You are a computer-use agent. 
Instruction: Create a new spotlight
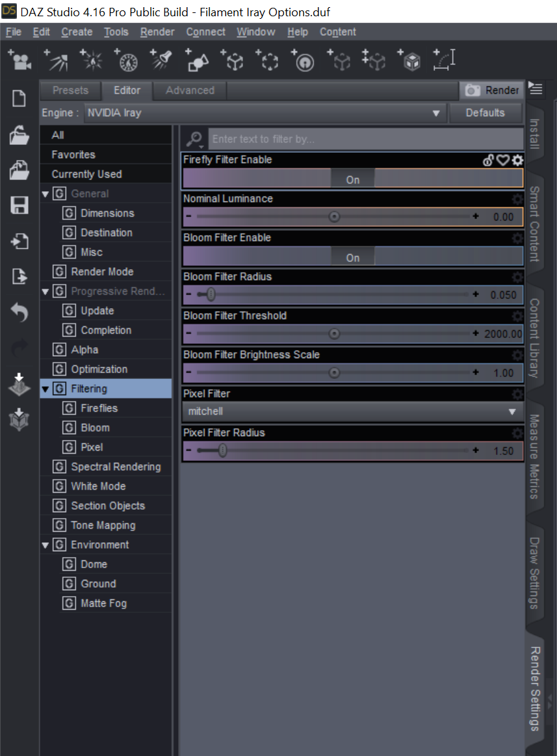(x=57, y=60)
